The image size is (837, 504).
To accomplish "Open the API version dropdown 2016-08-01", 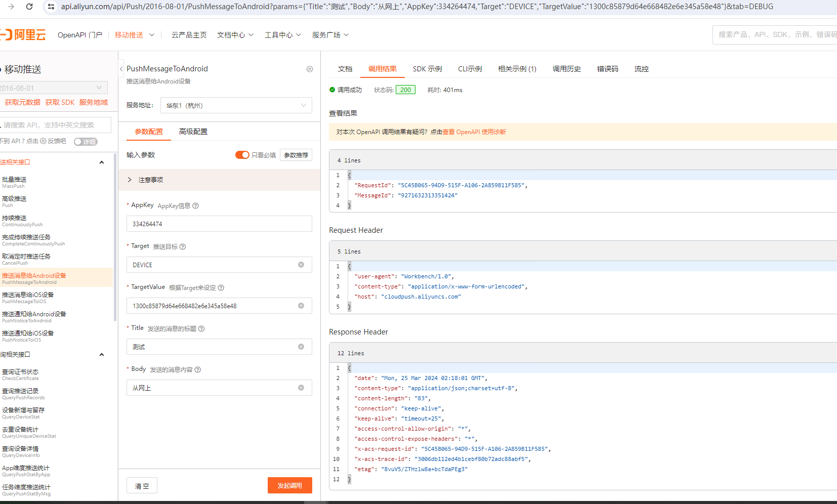I will (54, 88).
